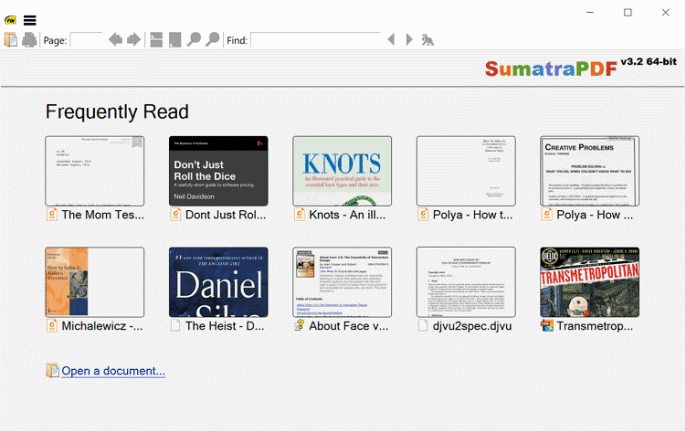
Task: Go to next page arrow
Action: (134, 40)
